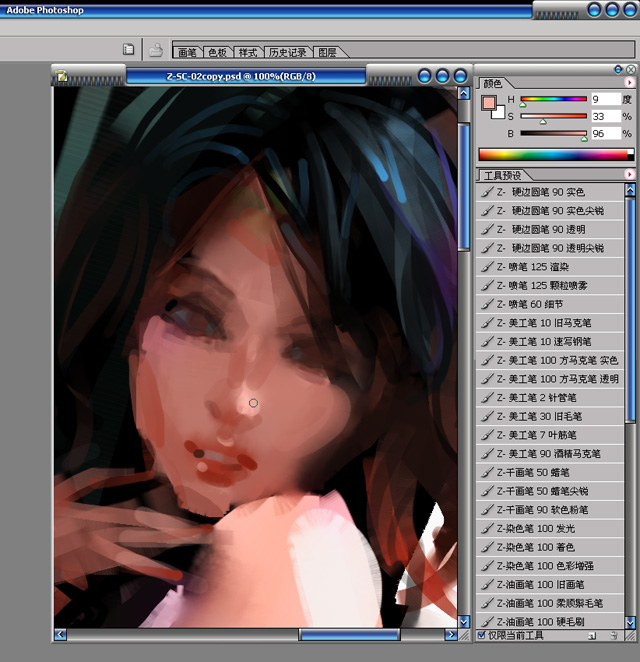The width and height of the screenshot is (640, 662).
Task: Pick the 美工笔 2 针管笔 preset
Action: tap(550, 398)
